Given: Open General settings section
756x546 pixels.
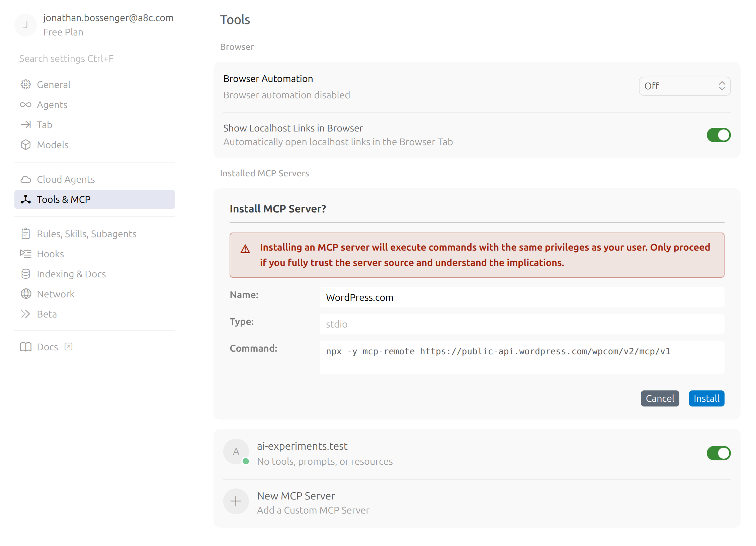Looking at the screenshot, I should (x=95, y=85).
